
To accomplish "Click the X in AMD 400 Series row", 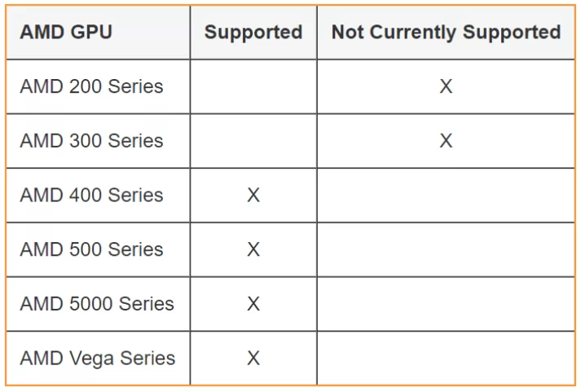I will click(x=253, y=196).
